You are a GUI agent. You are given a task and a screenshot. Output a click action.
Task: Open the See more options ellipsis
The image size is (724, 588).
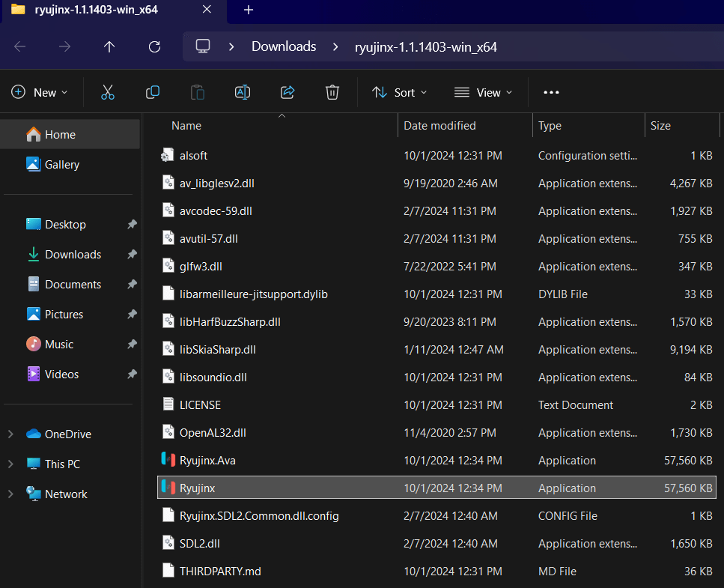551,92
